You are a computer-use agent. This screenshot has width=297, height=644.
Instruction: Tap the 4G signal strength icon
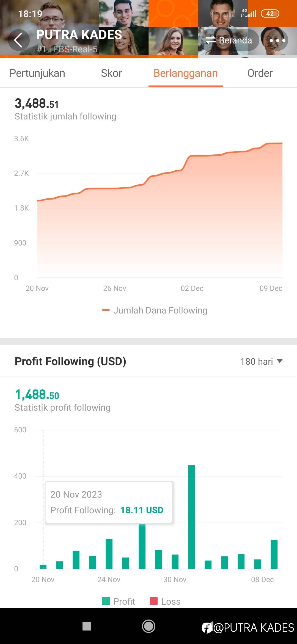click(x=249, y=13)
